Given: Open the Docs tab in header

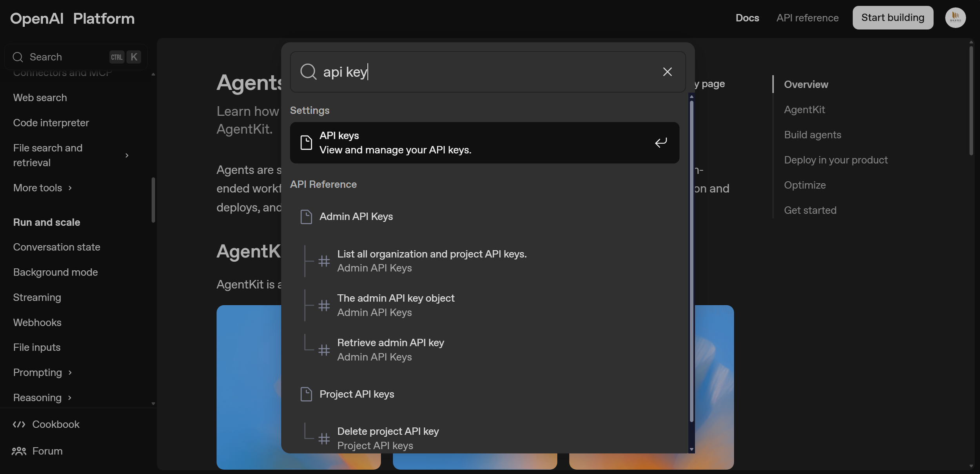Looking at the screenshot, I should click(747, 18).
